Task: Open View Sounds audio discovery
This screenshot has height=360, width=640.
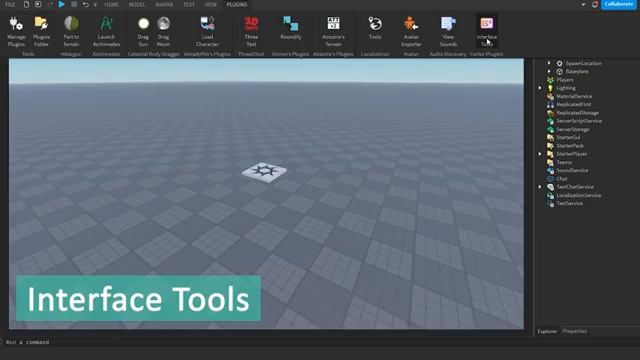Action: coord(448,31)
